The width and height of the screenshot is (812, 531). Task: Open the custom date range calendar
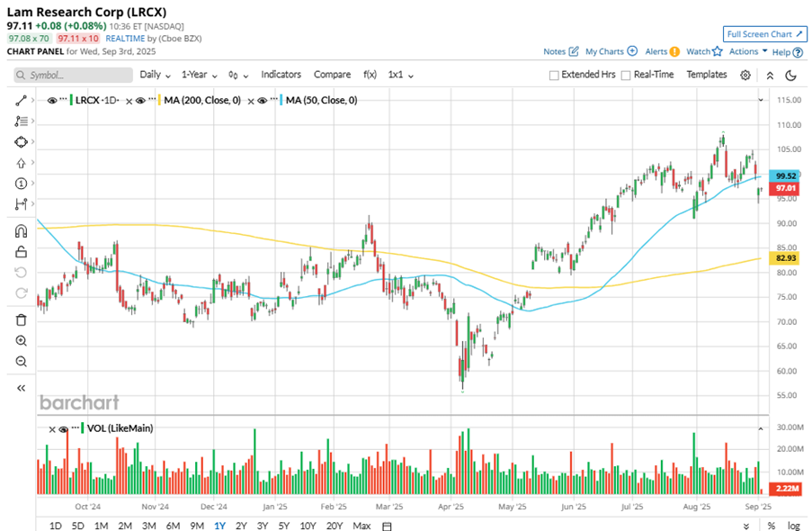[387, 526]
